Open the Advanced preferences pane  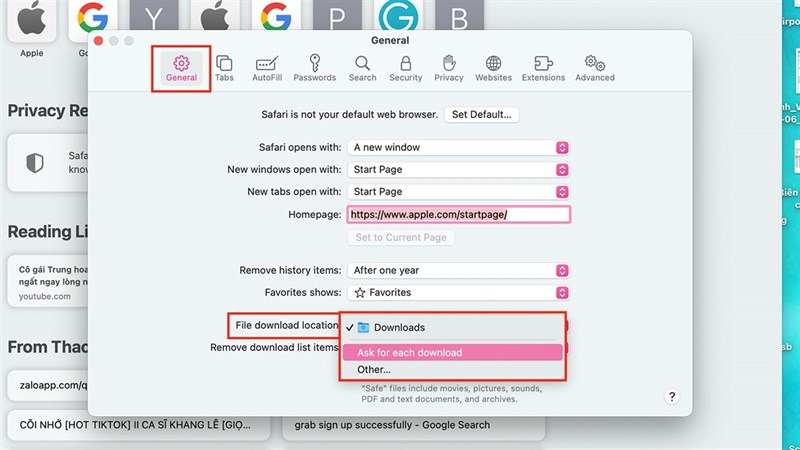point(595,68)
